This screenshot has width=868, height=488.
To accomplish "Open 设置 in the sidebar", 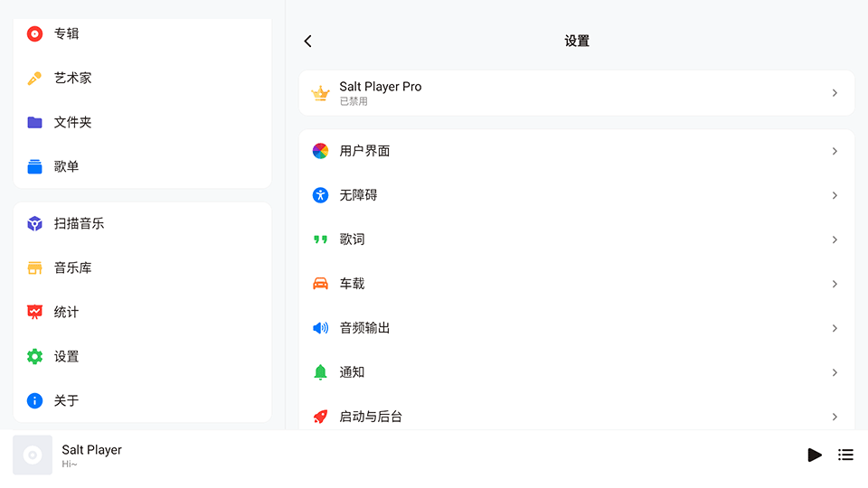I will tap(142, 356).
